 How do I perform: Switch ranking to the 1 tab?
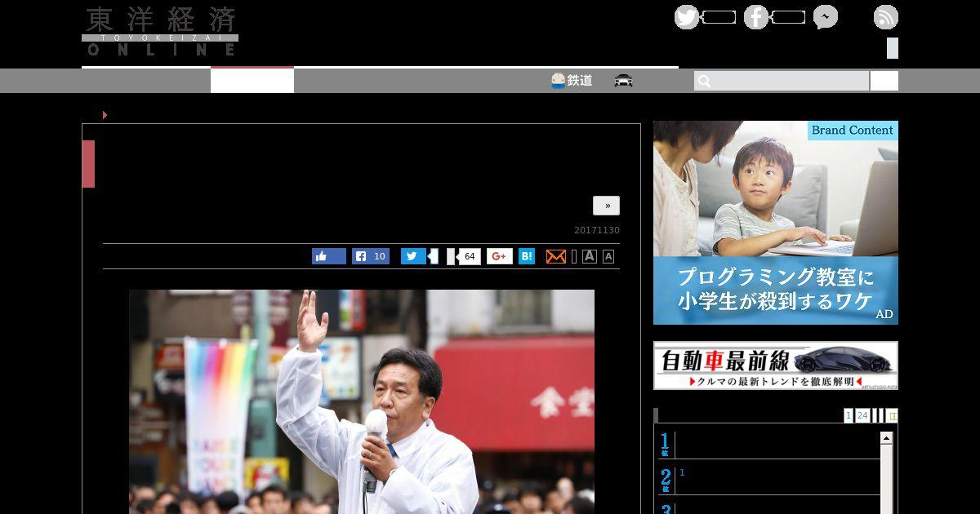(849, 415)
